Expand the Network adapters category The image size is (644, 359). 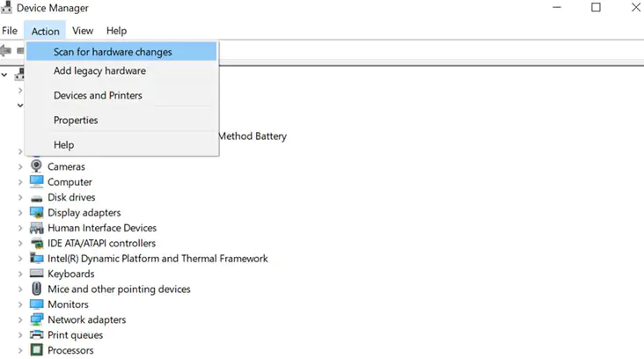pyautogui.click(x=19, y=320)
